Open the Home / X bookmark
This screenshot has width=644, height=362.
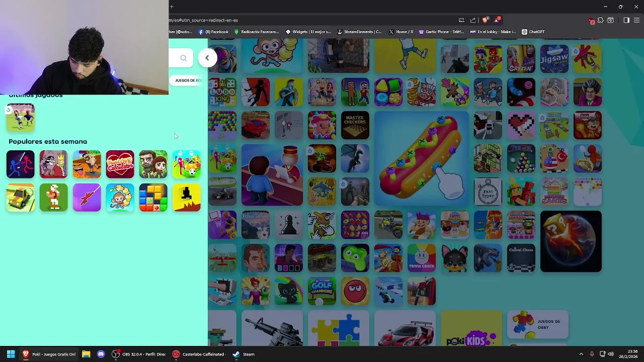pos(401,32)
